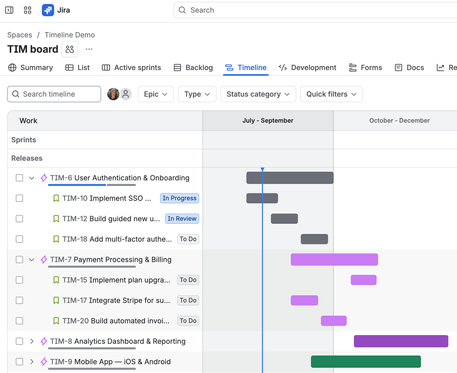Switch to the Forms tab
This screenshot has height=373, width=457.
(365, 68)
